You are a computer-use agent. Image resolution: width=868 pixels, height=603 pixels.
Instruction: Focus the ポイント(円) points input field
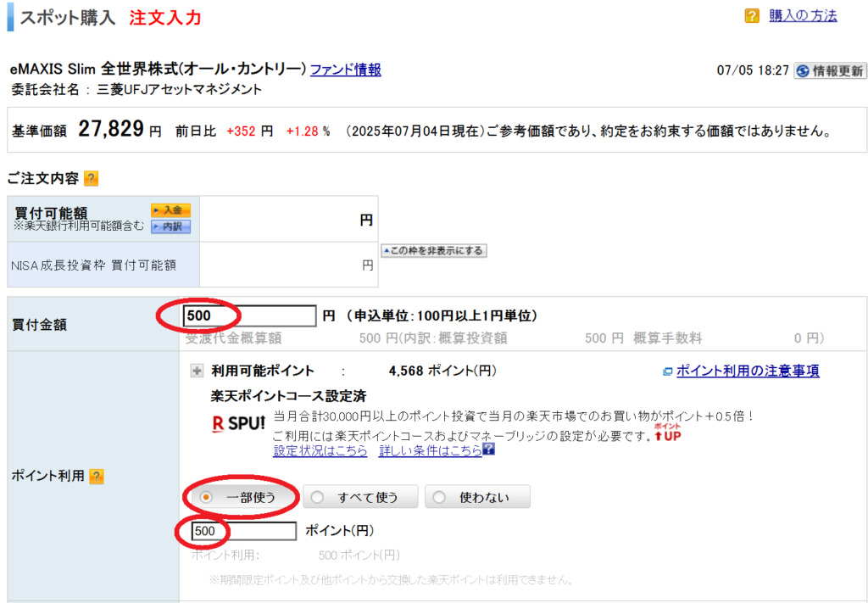(x=243, y=532)
